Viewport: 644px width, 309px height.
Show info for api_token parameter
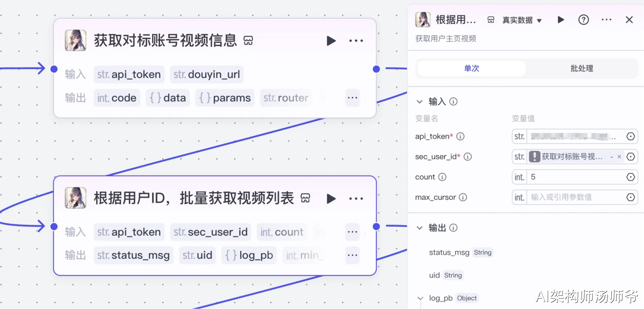(x=460, y=136)
